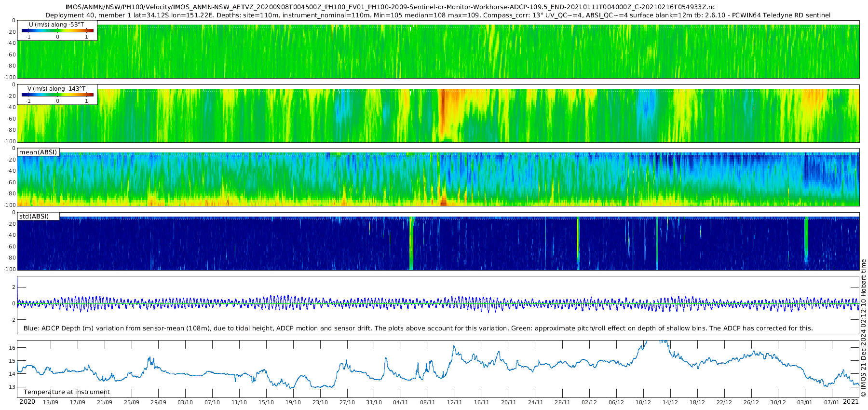The height and width of the screenshot is (410, 868).
Task: Click the 2020 year label on the time axis
Action: [27, 402]
